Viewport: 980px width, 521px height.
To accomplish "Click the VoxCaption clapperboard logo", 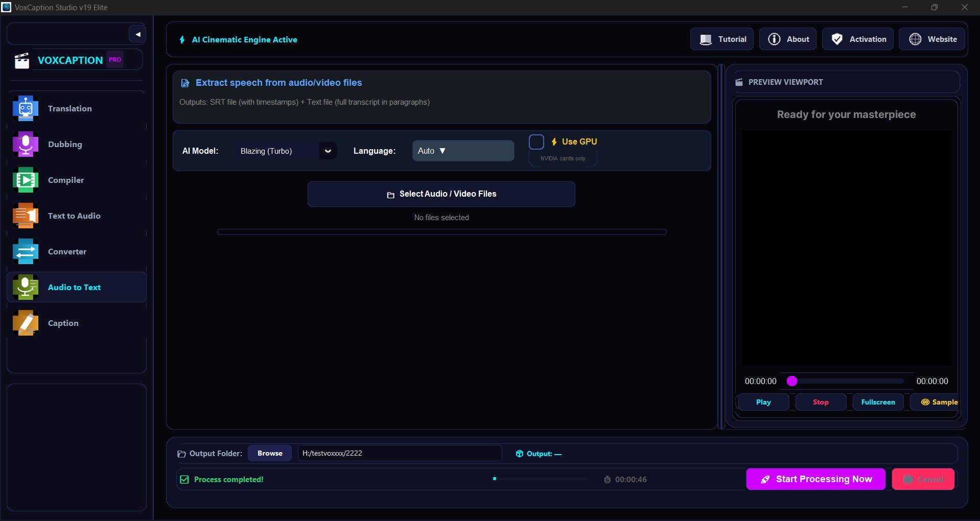I will 21,60.
